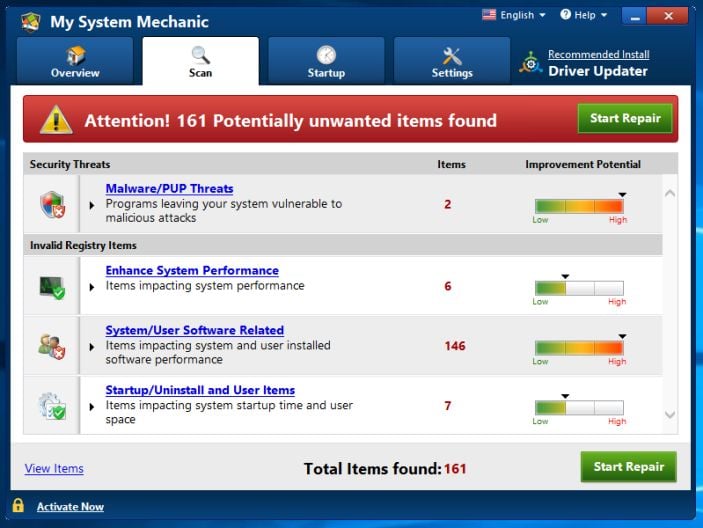Click the Malware item count 2
The height and width of the screenshot is (528, 703).
[x=447, y=204]
